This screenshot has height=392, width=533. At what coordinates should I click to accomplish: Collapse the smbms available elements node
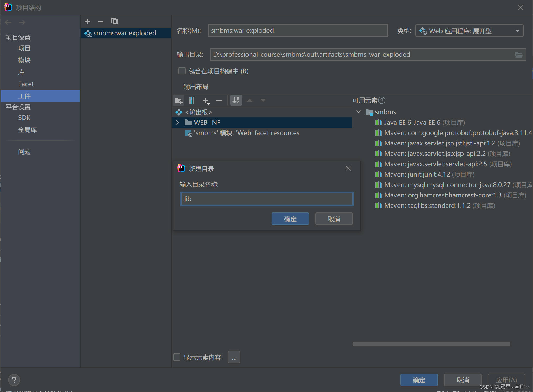click(x=359, y=112)
